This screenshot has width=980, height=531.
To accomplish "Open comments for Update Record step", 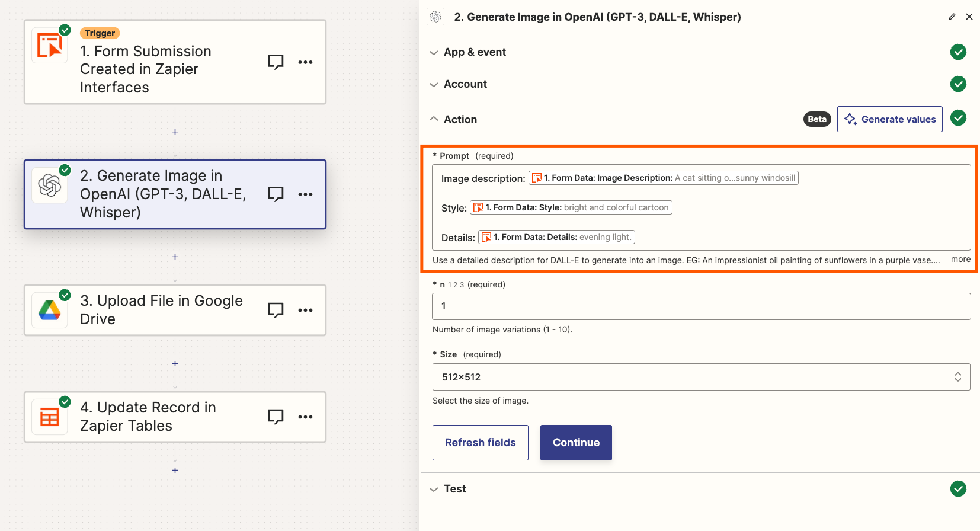I will (276, 417).
